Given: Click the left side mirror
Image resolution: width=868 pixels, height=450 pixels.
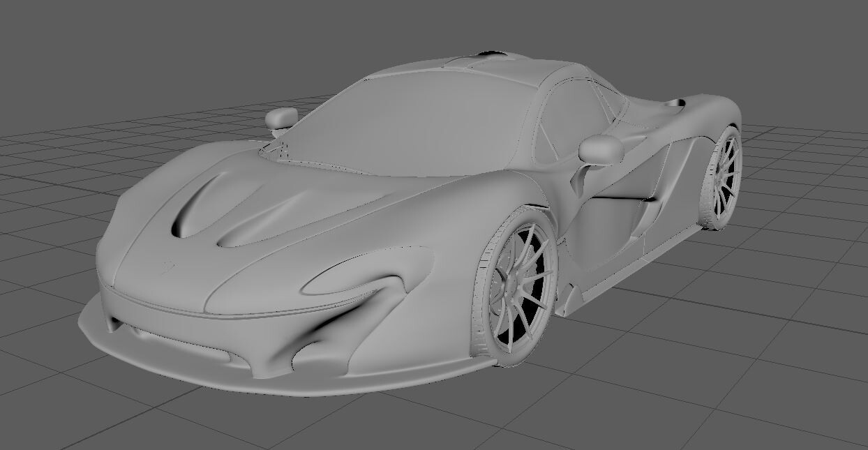Looking at the screenshot, I should [x=280, y=119].
